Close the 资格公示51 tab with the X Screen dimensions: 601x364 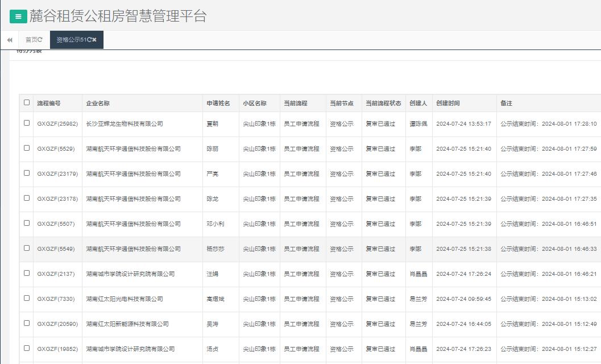(x=95, y=40)
